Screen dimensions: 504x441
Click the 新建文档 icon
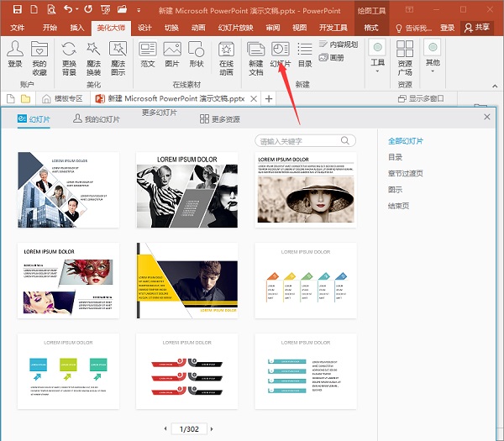tap(256, 58)
